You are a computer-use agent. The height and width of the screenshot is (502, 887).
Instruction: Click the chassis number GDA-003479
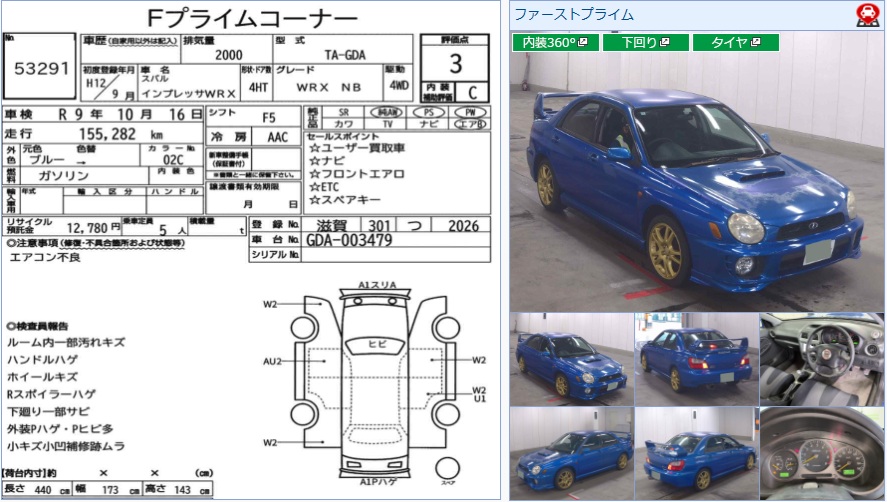pos(349,240)
